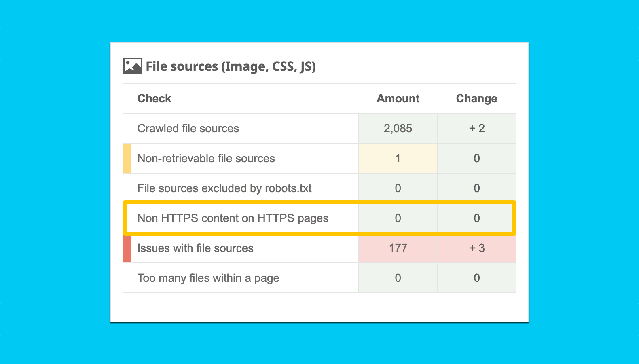Click the 177 issues amount cell
This screenshot has height=364, width=639.
(x=398, y=248)
